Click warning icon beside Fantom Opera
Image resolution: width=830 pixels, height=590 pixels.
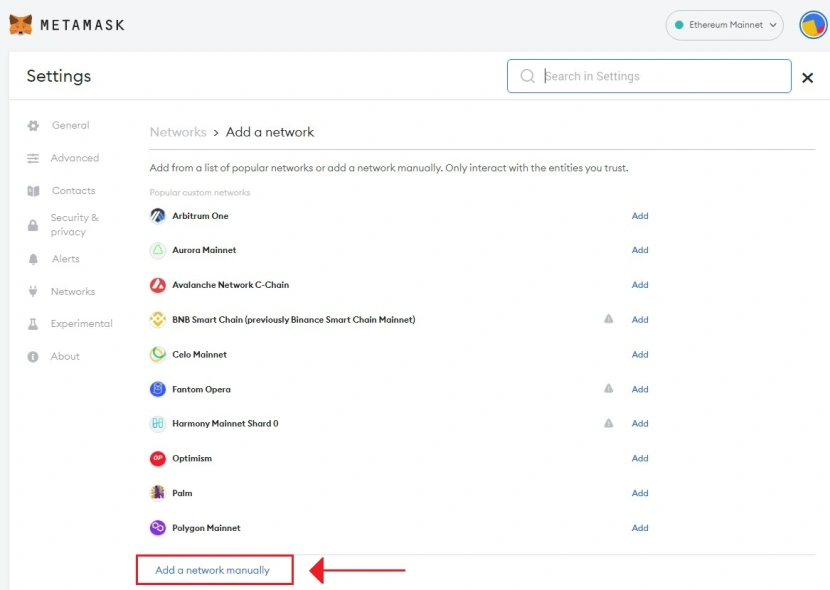click(x=609, y=389)
